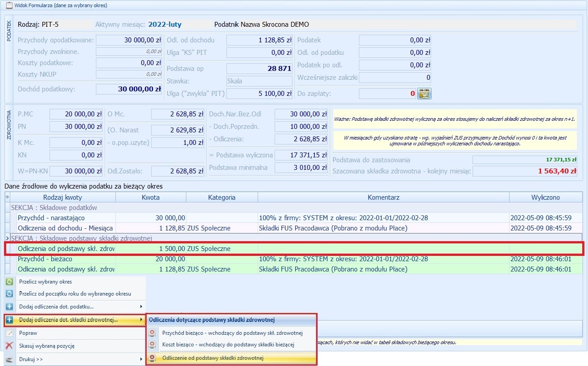Viewport: 588px width, 366px height.
Task: Click icon beside Odliczenie od podstawy składki zdrowotnej
Action: tap(152, 358)
